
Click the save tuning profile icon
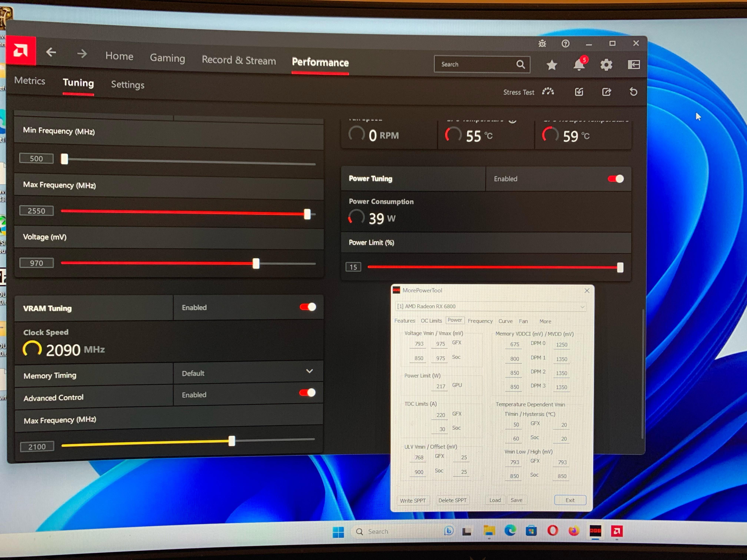pos(607,92)
